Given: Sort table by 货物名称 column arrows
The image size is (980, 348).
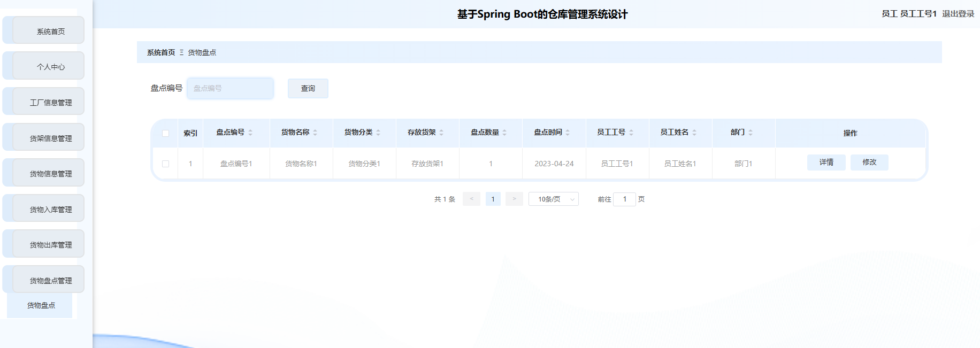Looking at the screenshot, I should 315,133.
